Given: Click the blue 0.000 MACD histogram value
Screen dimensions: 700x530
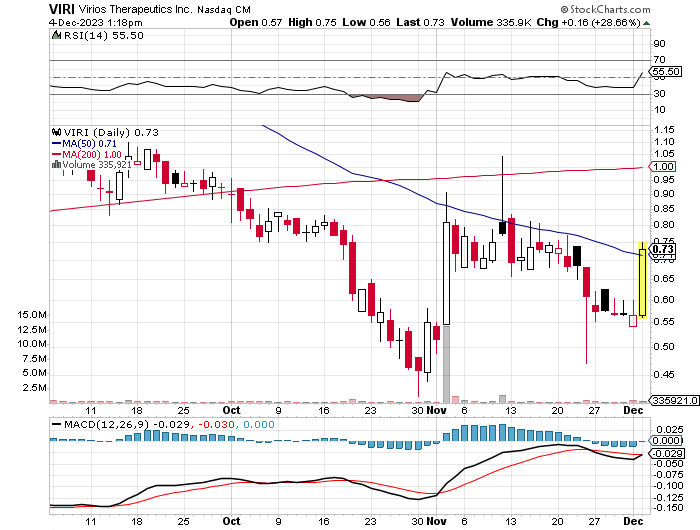Looking at the screenshot, I should coord(259,424).
